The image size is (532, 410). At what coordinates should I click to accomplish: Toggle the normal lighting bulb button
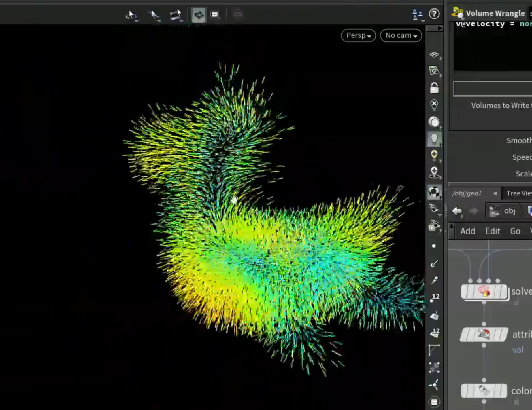click(434, 139)
